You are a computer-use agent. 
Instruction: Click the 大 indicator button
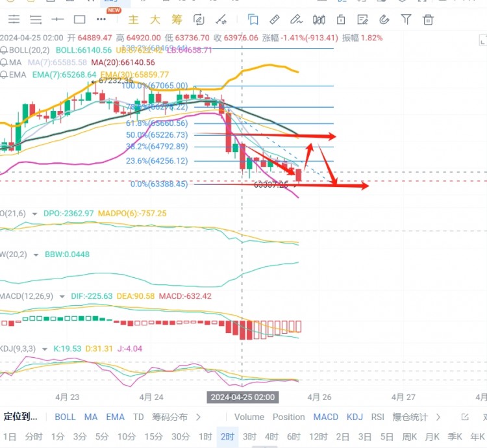(155, 19)
